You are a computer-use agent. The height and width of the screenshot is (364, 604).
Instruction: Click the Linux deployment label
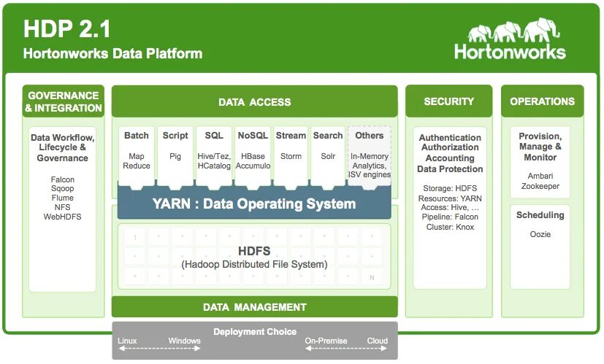(x=127, y=341)
